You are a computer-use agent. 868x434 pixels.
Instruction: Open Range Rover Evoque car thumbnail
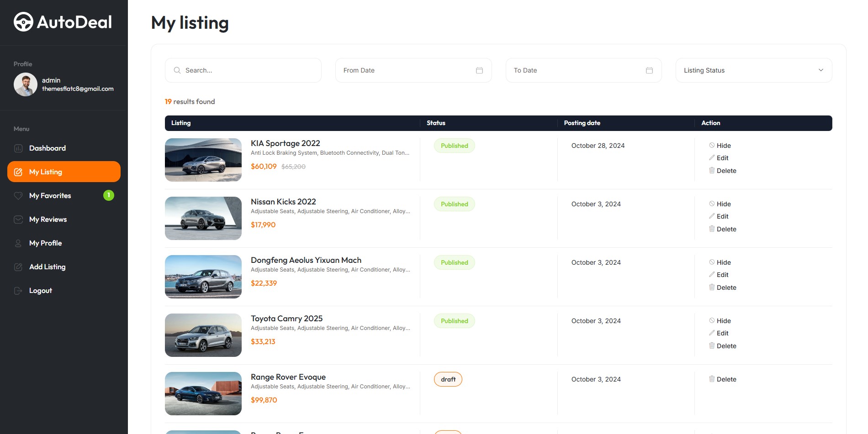point(203,393)
